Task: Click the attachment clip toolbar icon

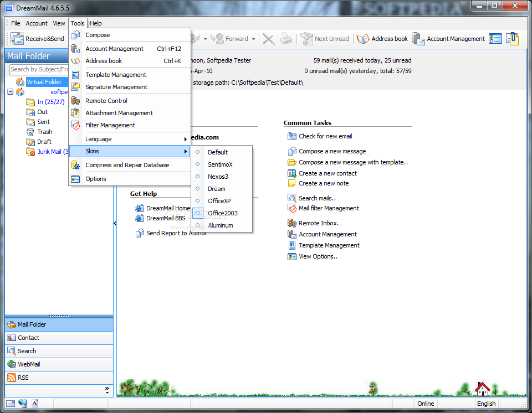Action: point(512,39)
